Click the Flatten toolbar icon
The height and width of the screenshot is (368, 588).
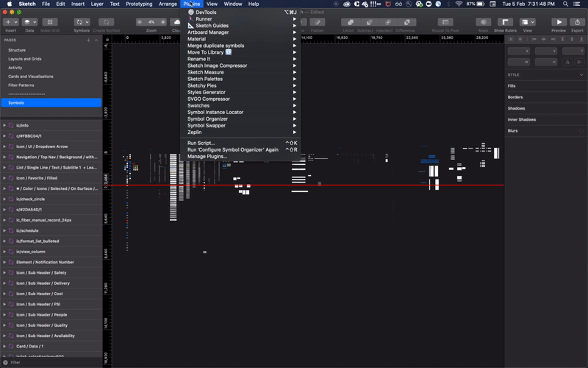(318, 22)
